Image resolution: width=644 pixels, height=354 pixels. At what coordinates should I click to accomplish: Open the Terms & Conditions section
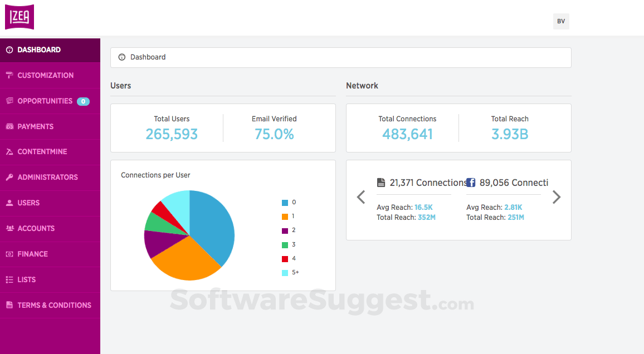point(9,305)
